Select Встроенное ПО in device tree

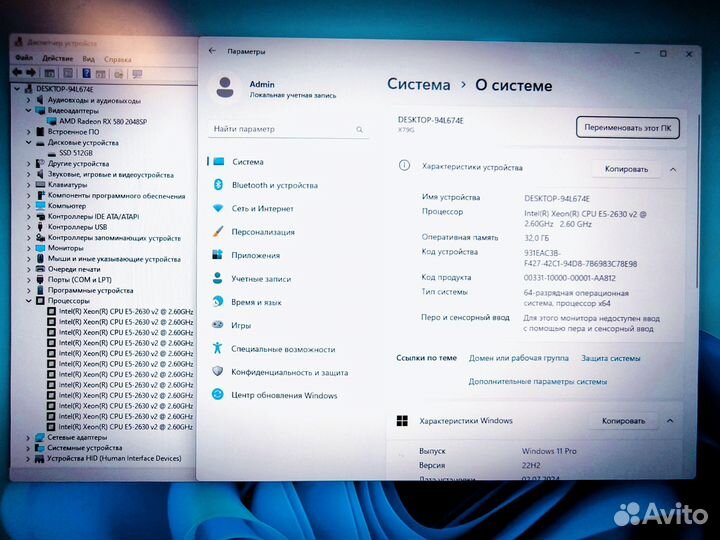73,132
